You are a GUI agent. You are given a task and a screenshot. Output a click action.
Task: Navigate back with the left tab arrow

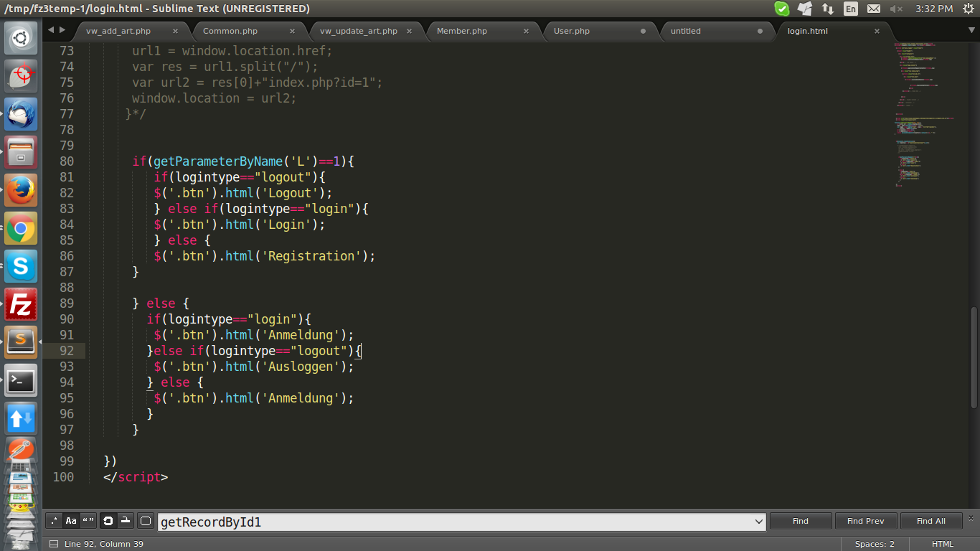click(51, 30)
